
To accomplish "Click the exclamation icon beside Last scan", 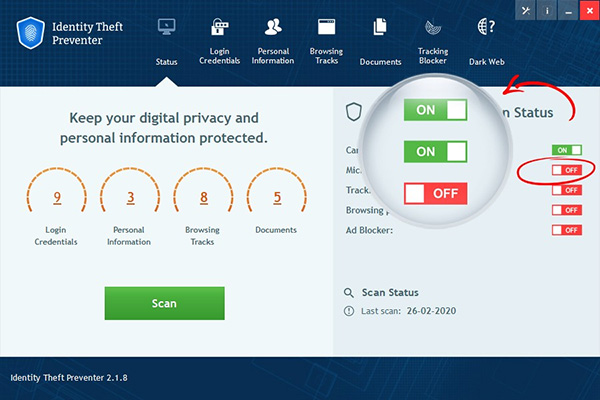I will (349, 311).
